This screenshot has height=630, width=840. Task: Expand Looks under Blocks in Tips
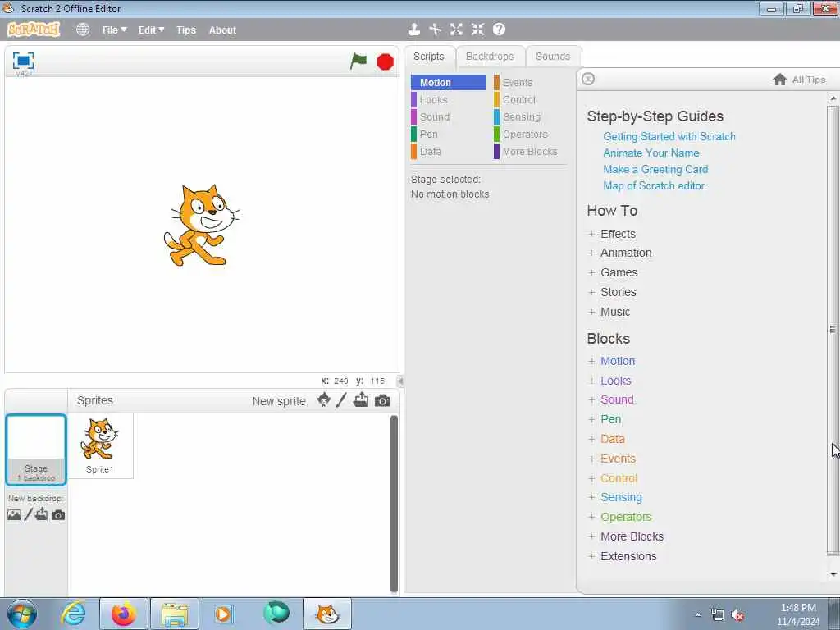coord(609,381)
